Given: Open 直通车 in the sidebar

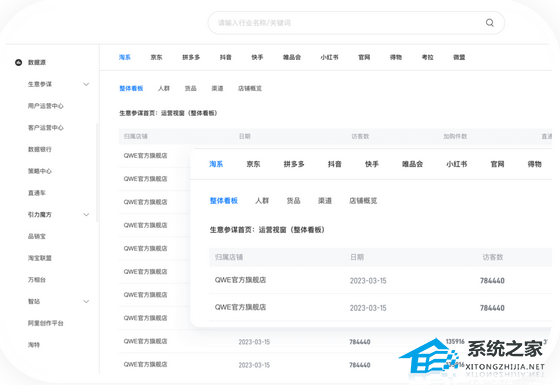Looking at the screenshot, I should point(37,193).
